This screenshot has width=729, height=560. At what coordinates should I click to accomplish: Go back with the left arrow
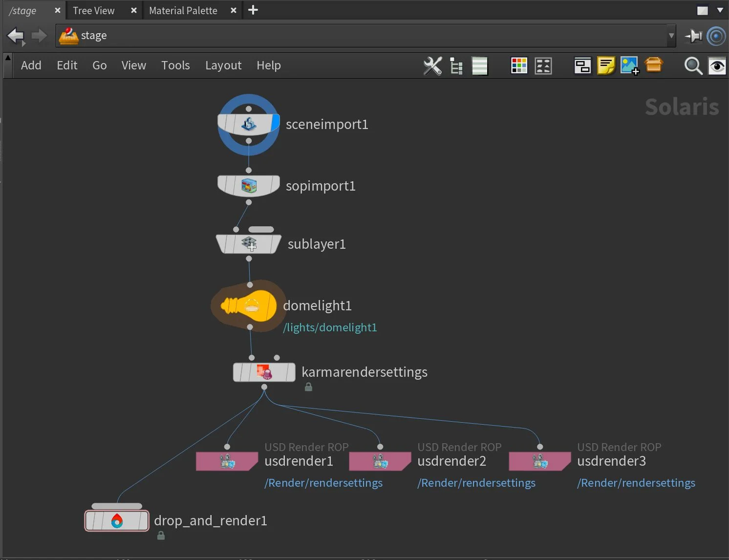15,36
